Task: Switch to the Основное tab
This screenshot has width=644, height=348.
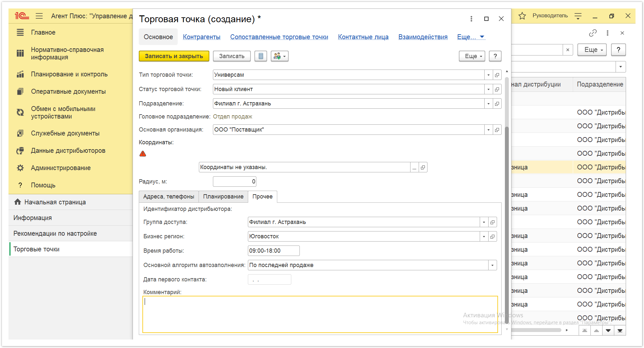Action: (158, 37)
